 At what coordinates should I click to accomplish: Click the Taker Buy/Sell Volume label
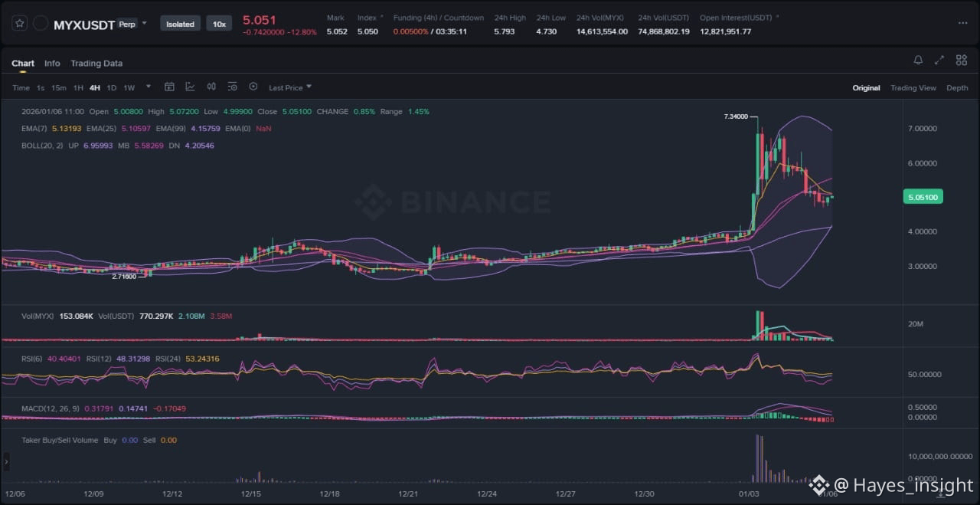click(61, 440)
